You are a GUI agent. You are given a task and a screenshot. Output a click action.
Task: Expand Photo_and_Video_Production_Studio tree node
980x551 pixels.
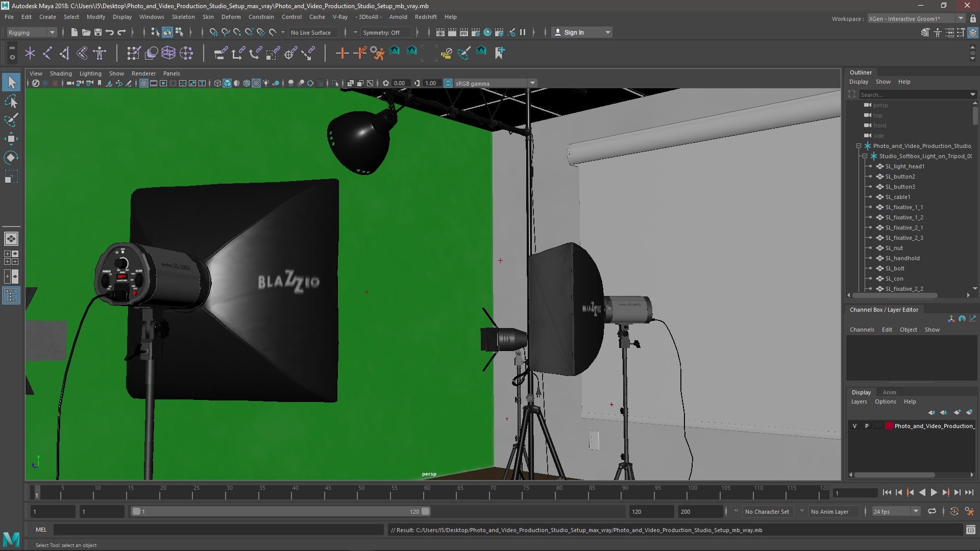click(x=857, y=146)
